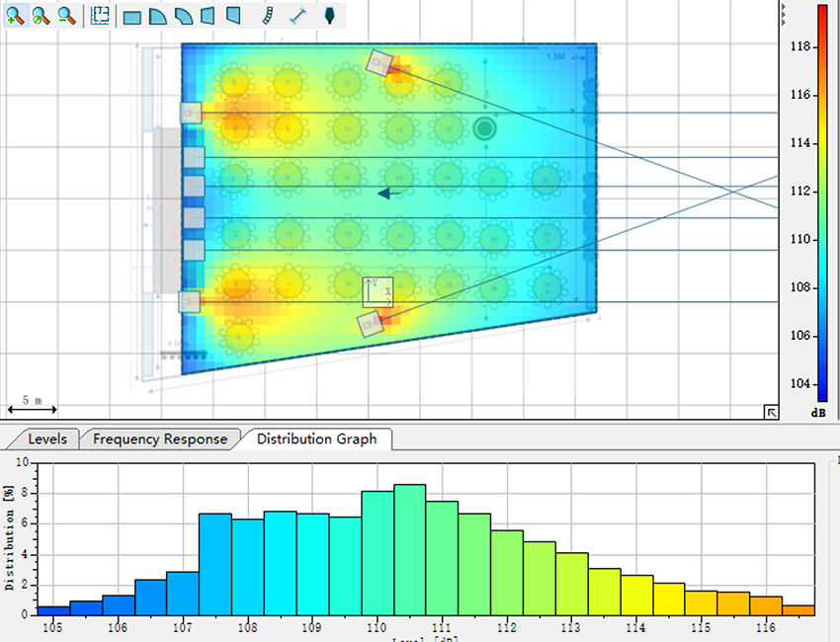This screenshot has height=642, width=840.
Task: Switch to the Levels tab
Action: pyautogui.click(x=46, y=439)
